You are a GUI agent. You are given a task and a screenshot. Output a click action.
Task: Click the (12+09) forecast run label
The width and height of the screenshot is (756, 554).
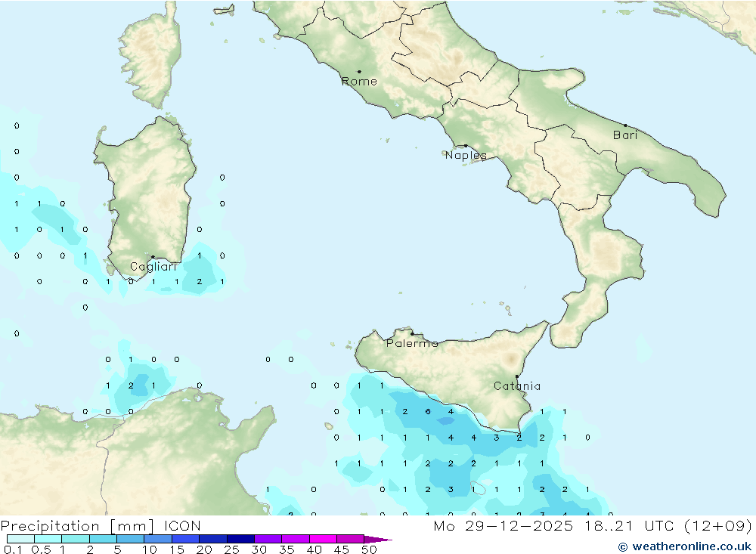717,525
